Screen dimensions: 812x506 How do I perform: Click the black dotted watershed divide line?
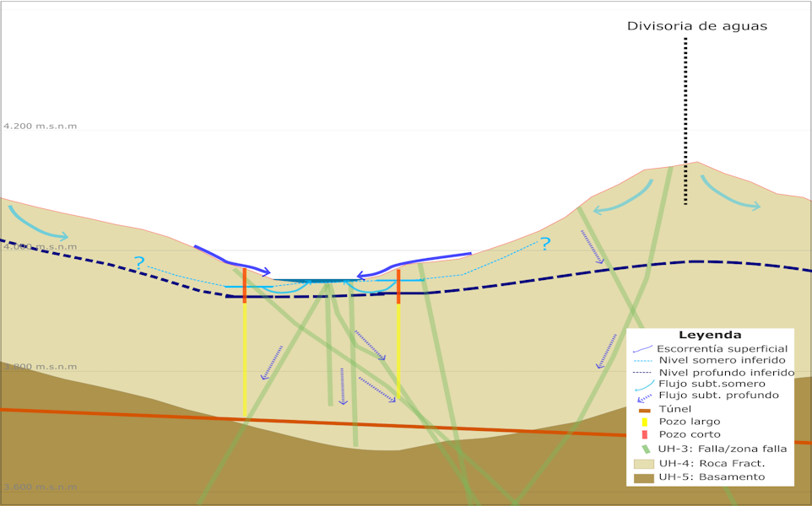point(685,118)
